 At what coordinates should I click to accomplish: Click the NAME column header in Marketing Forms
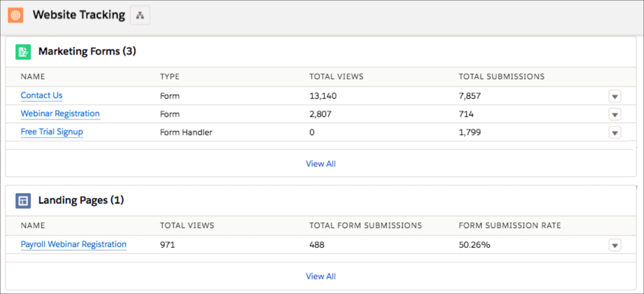33,77
